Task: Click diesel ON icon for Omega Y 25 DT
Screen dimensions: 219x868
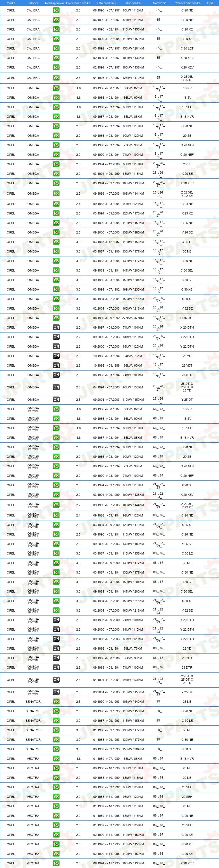Action: click(x=56, y=400)
